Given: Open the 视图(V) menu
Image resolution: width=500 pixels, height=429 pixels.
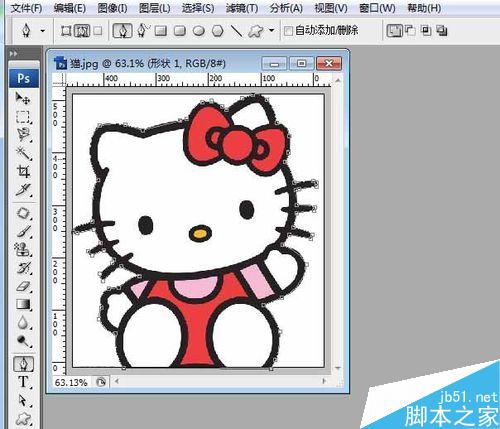Looking at the screenshot, I should coord(331,8).
